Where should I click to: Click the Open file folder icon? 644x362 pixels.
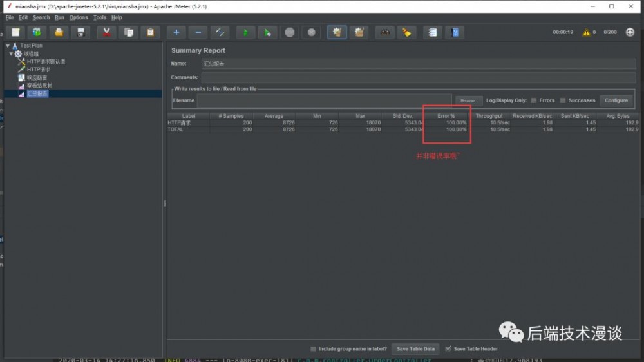click(59, 32)
